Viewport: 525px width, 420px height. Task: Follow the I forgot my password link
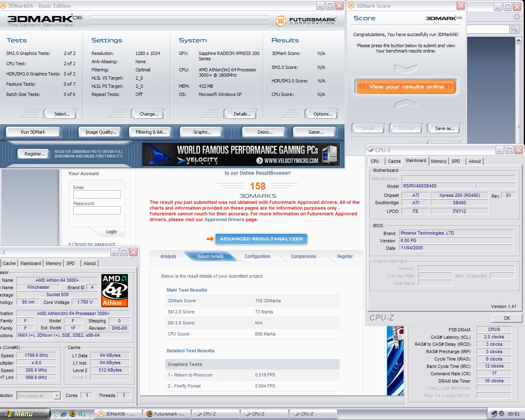[93, 244]
